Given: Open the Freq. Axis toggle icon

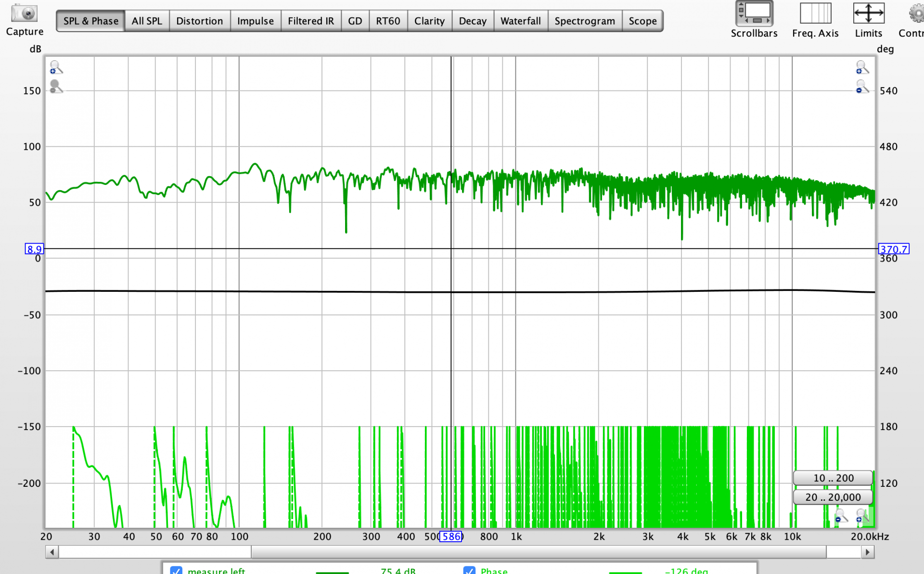Looking at the screenshot, I should (x=815, y=14).
